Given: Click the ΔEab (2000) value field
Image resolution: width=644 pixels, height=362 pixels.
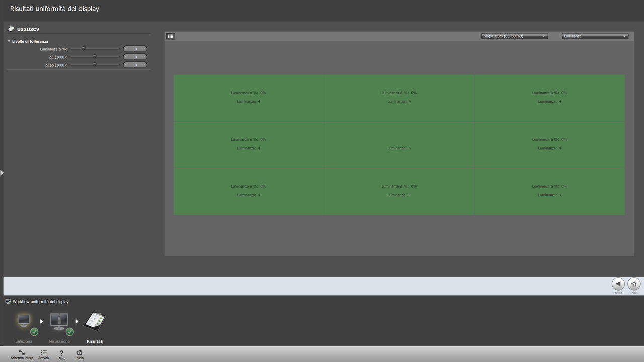Looking at the screenshot, I should (x=135, y=65).
